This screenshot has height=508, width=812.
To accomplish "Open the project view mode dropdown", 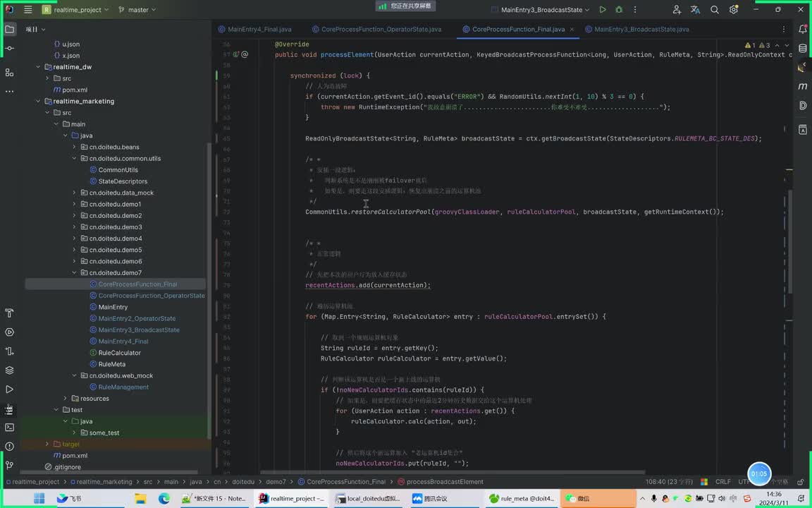I will pyautogui.click(x=36, y=29).
